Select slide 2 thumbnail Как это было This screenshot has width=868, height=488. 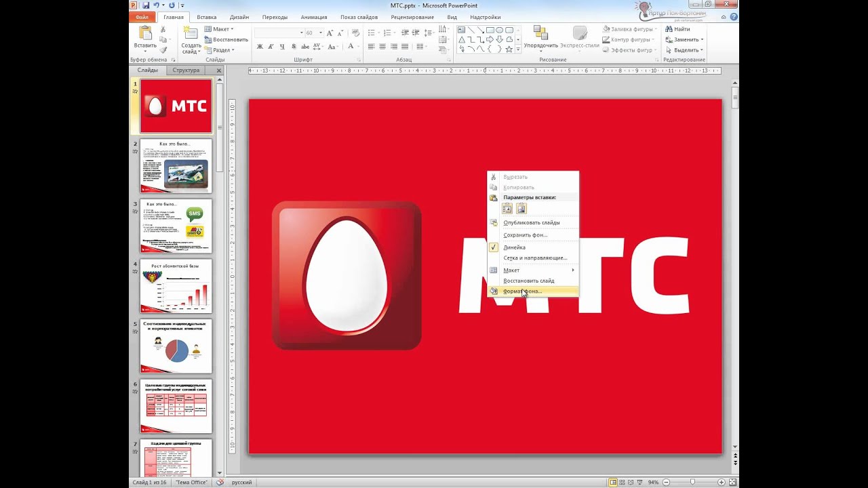(176, 166)
